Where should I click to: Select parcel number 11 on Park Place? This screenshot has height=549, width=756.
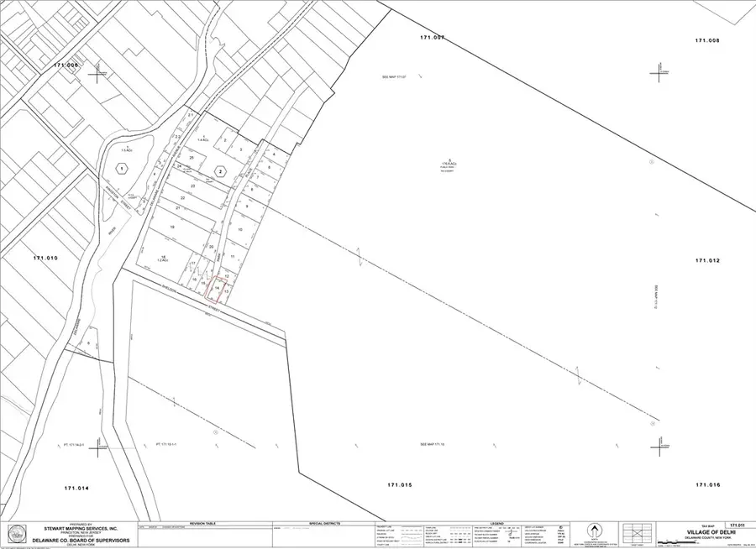233,257
